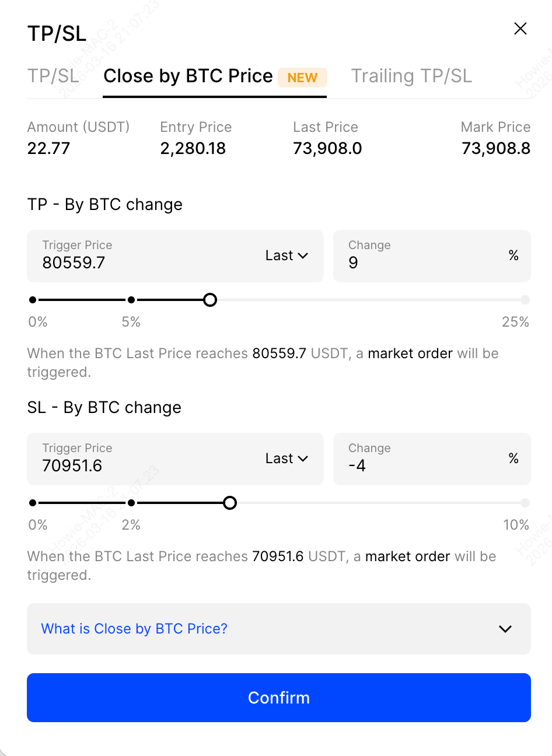This screenshot has width=552, height=756.
Task: Expand the What is Close by BTC Price section
Action: tap(134, 629)
